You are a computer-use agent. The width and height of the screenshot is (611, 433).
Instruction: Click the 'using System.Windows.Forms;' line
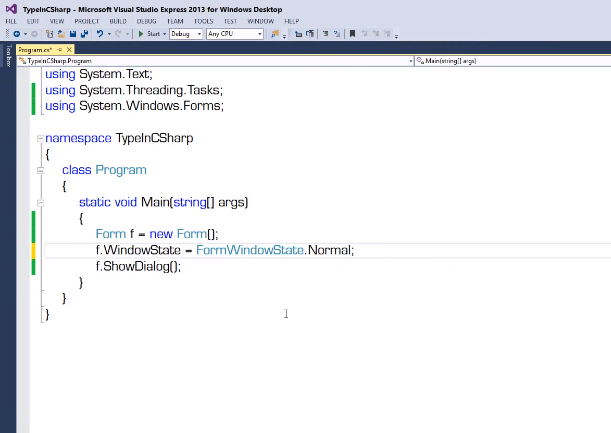pyautogui.click(x=134, y=106)
